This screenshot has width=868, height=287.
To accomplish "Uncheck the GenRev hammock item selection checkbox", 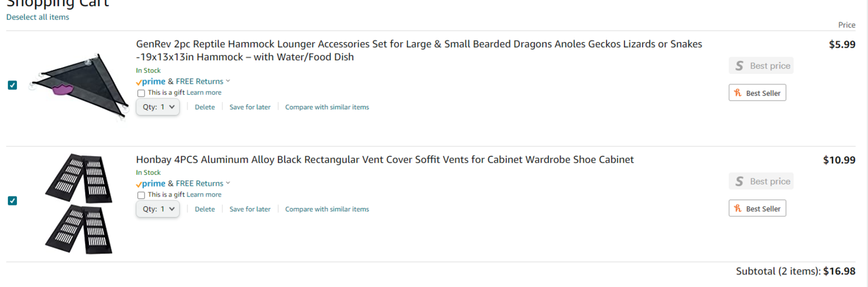I will coord(12,85).
